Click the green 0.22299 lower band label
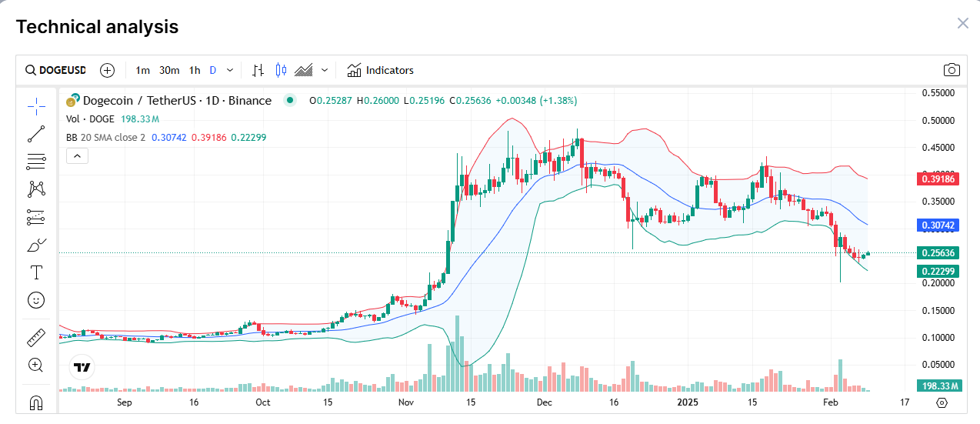980x424 pixels. coord(937,271)
